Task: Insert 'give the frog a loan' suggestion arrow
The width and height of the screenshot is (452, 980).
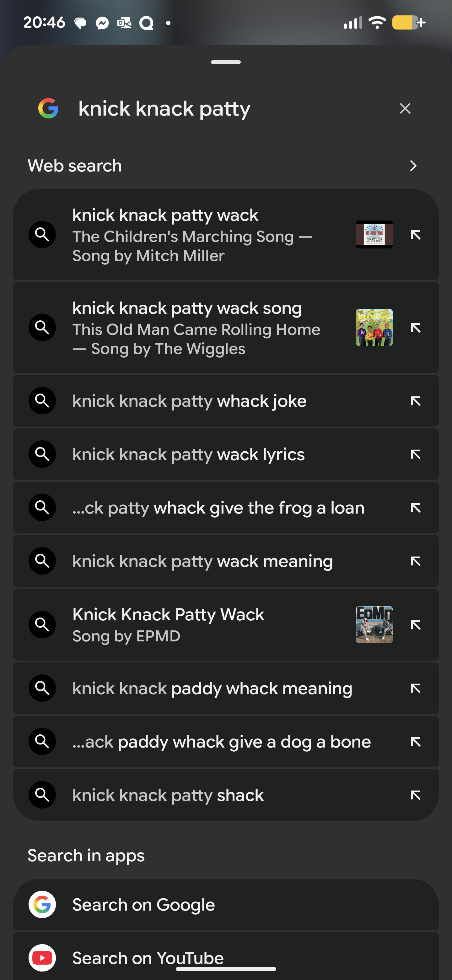Action: 416,508
